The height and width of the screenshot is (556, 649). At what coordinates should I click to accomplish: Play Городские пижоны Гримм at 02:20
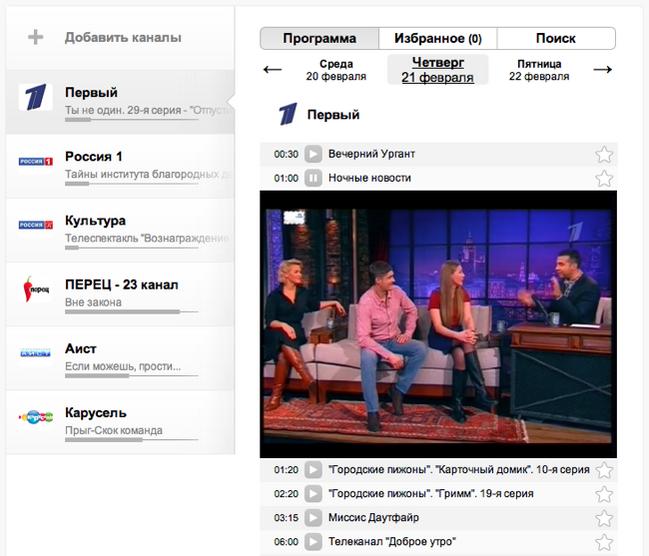tap(313, 493)
